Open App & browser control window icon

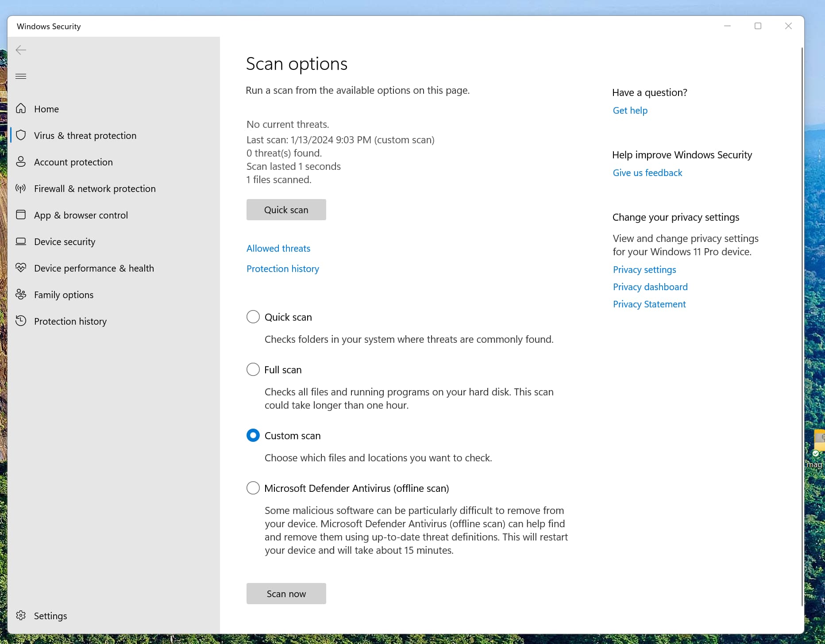tap(21, 215)
